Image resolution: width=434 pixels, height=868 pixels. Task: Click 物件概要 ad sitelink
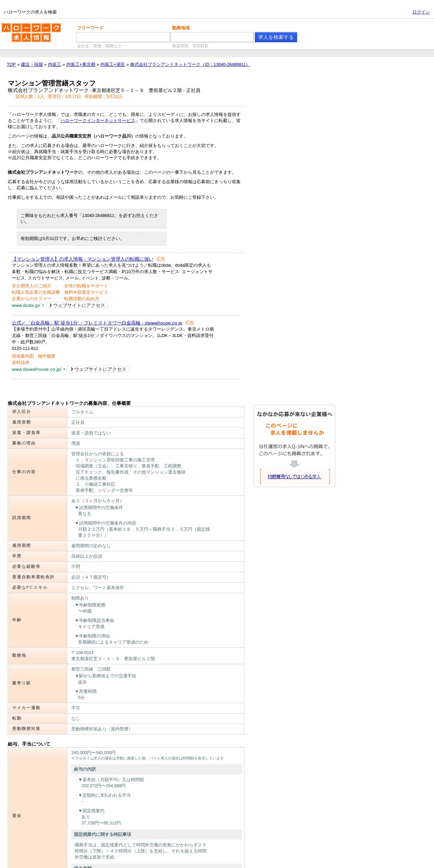click(47, 356)
